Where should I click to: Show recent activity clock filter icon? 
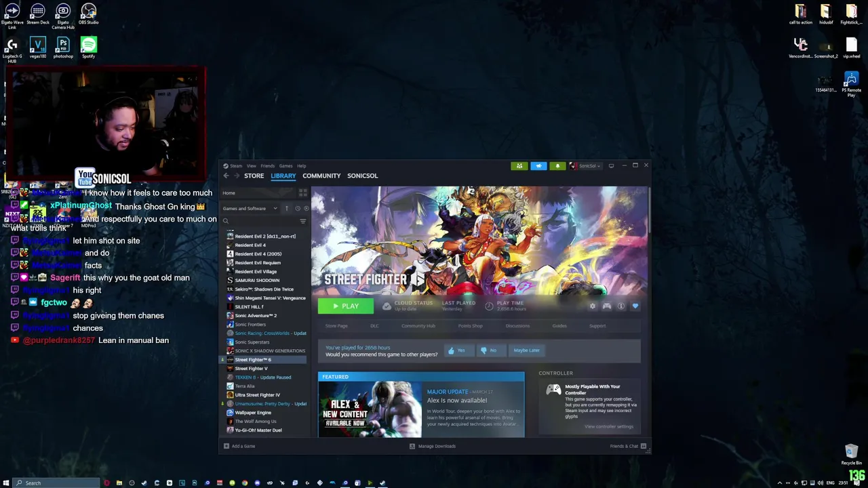tap(297, 208)
